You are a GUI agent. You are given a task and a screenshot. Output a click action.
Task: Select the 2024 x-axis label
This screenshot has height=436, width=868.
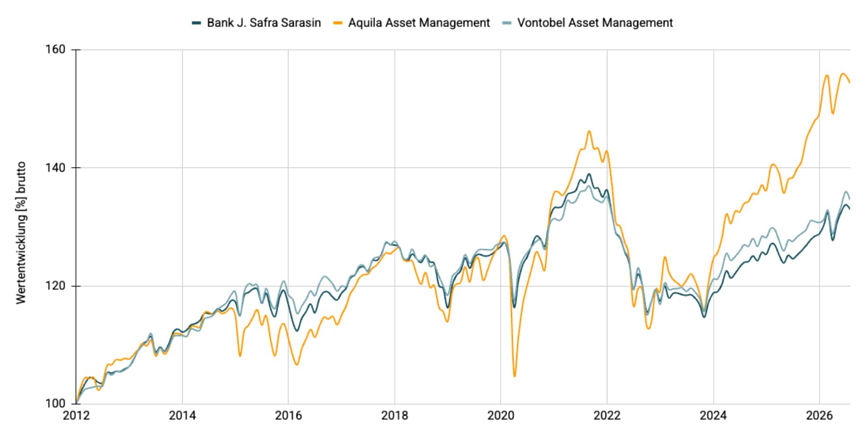click(714, 416)
